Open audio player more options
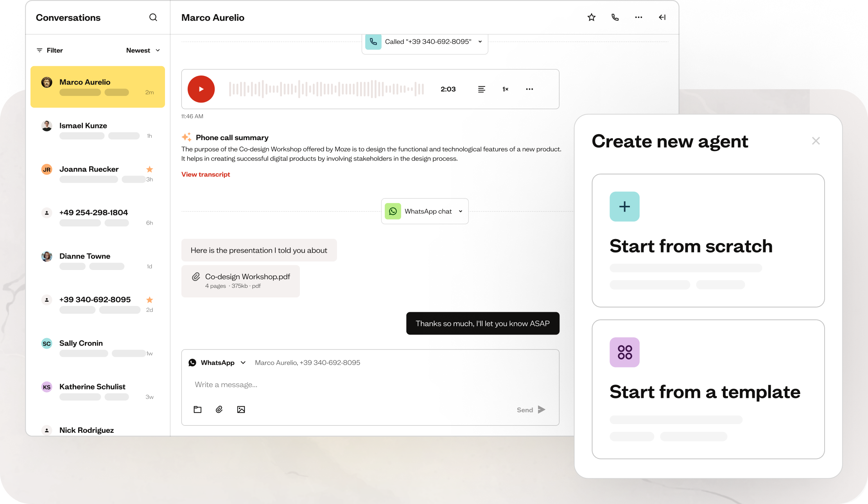This screenshot has height=504, width=868. 529,89
